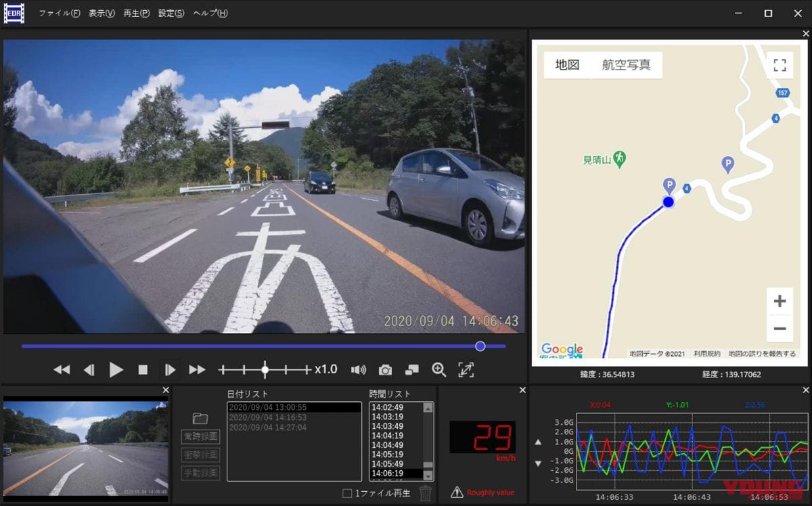Step forward one frame with the frame-advance icon
This screenshot has width=812, height=506.
coord(170,369)
